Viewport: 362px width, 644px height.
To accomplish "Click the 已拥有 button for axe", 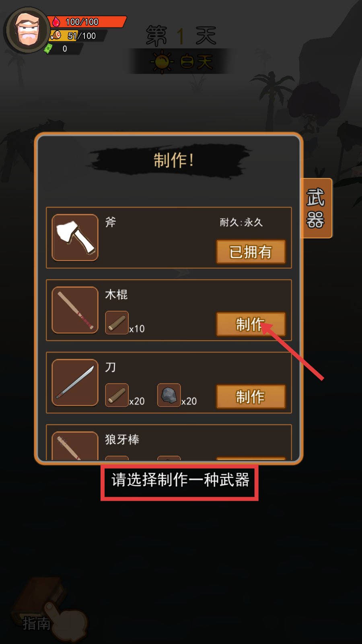I will (251, 252).
